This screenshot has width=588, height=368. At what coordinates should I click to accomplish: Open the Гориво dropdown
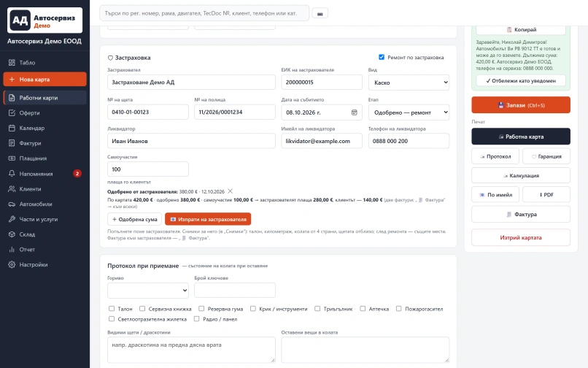click(x=148, y=291)
